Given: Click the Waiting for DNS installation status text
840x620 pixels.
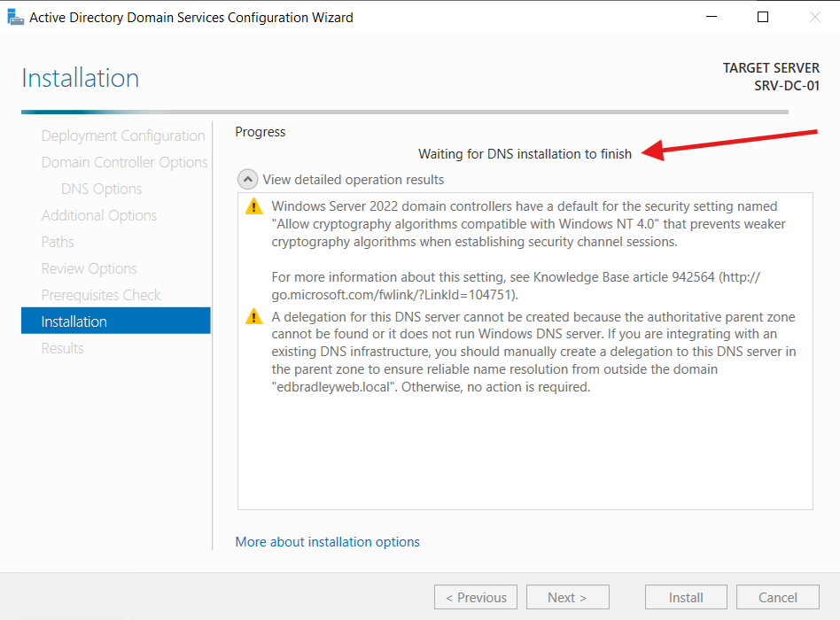Looking at the screenshot, I should coord(525,153).
